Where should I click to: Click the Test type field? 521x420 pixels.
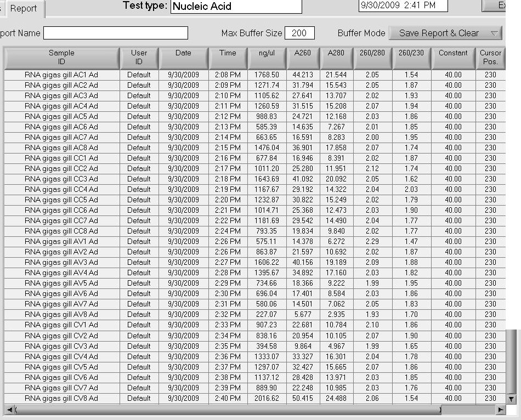(236, 7)
